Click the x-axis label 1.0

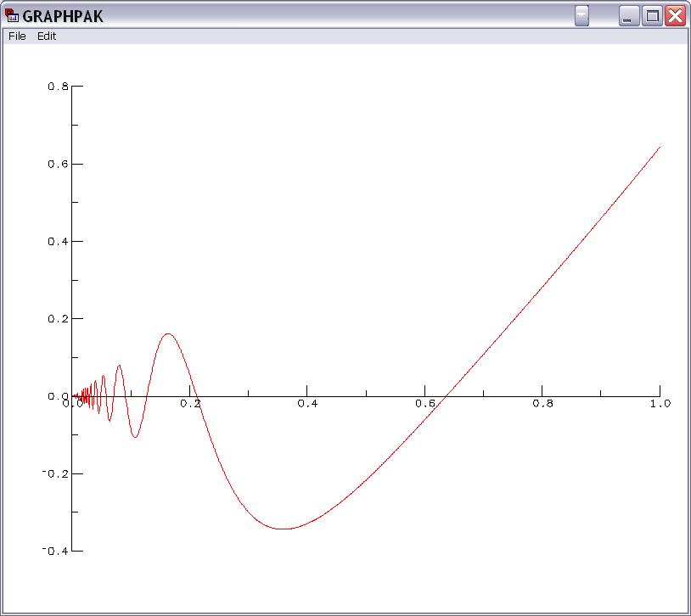point(660,404)
